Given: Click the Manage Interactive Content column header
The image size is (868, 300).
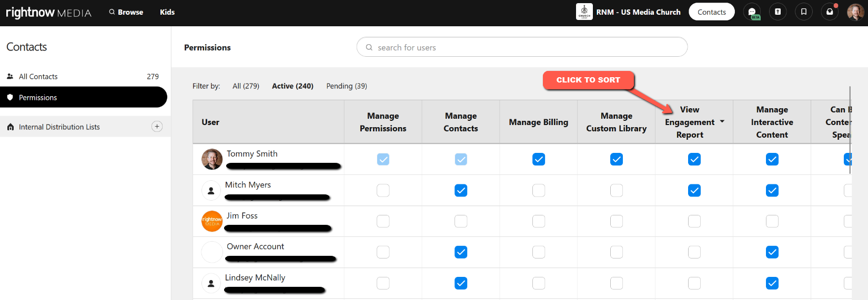Looking at the screenshot, I should click(772, 122).
